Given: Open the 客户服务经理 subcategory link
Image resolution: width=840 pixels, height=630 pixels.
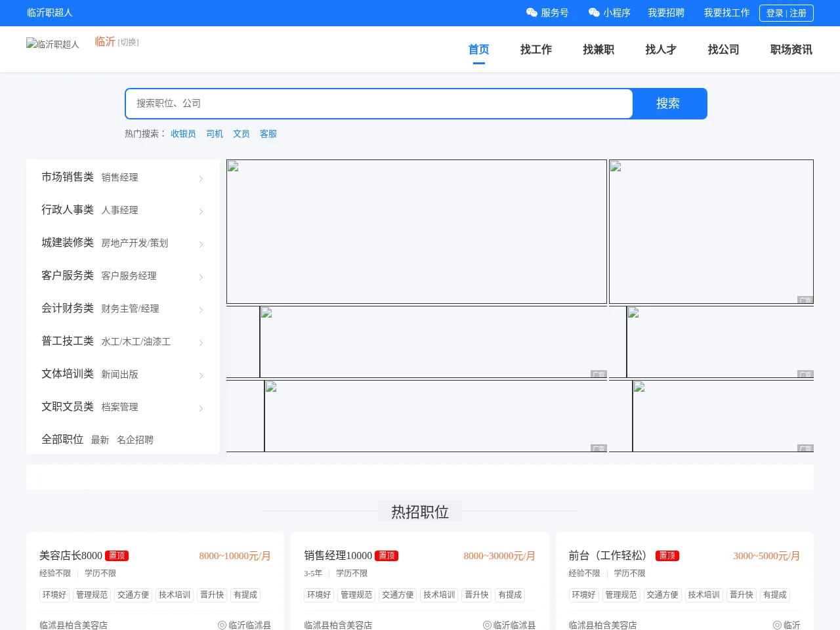Looking at the screenshot, I should tap(129, 276).
